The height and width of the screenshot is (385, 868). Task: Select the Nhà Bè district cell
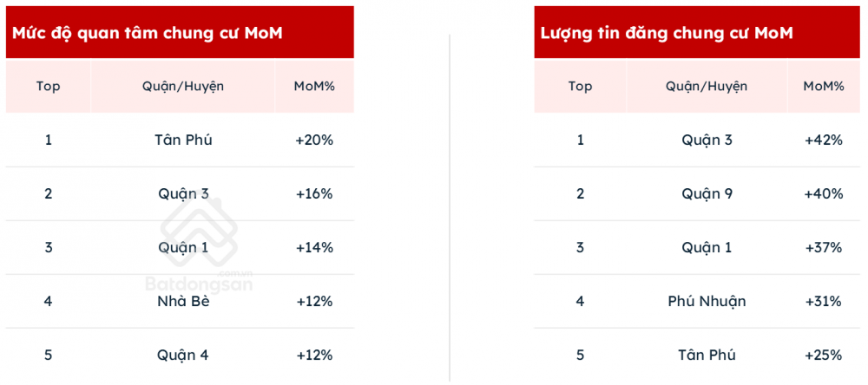[x=183, y=302]
